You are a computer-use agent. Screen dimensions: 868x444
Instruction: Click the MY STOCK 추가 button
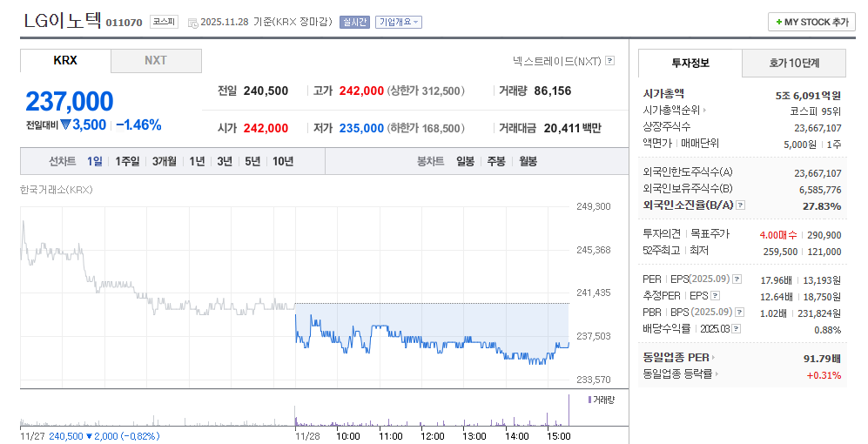click(811, 22)
